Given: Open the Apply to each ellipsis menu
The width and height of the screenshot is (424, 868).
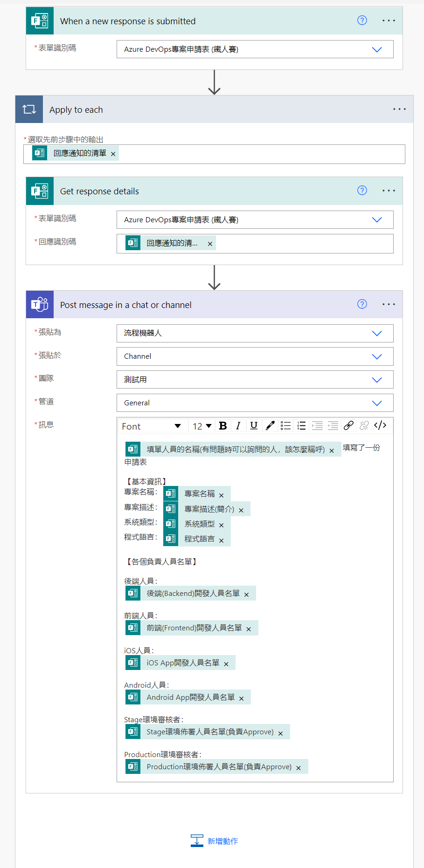Looking at the screenshot, I should [399, 109].
